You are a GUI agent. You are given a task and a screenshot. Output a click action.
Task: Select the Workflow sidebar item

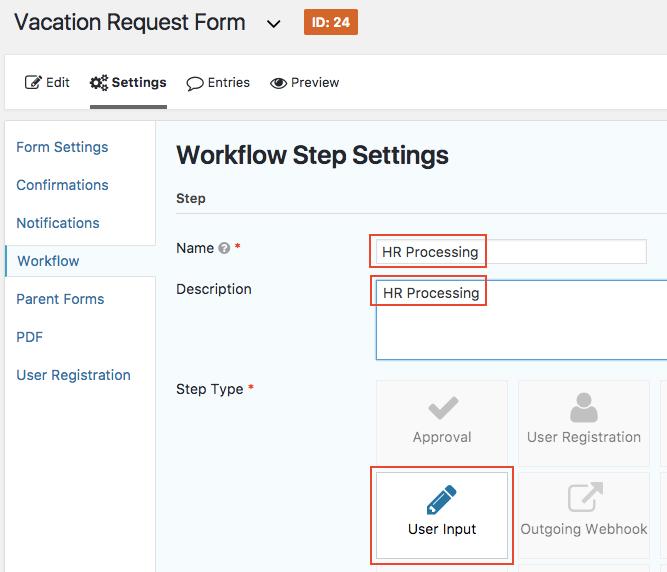(x=48, y=261)
